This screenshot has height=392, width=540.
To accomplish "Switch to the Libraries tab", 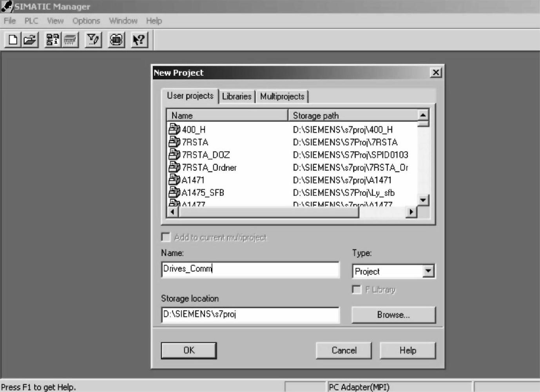I will (237, 96).
